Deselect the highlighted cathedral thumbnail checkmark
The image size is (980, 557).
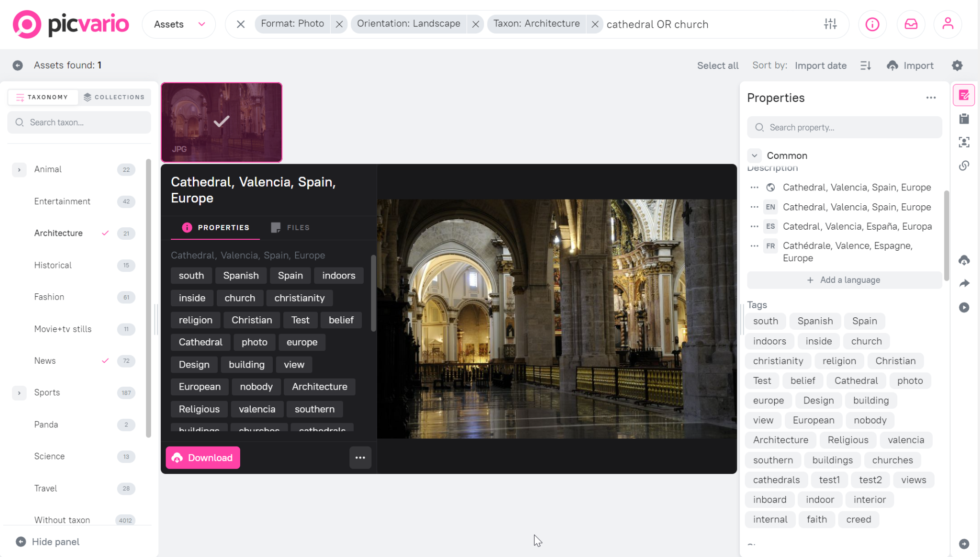[x=221, y=122]
